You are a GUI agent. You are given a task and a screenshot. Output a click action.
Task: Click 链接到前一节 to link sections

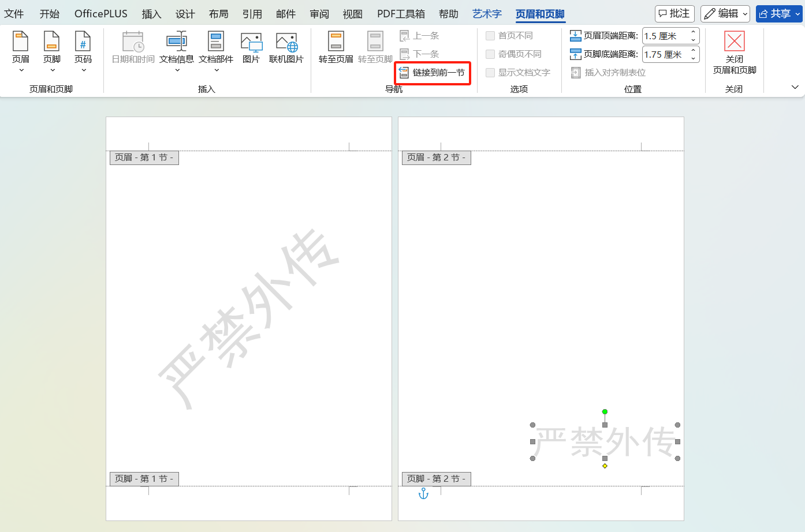point(432,73)
